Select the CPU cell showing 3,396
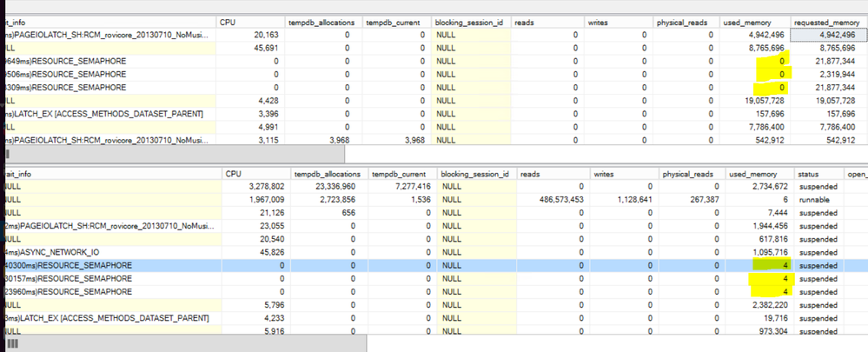 (250, 114)
